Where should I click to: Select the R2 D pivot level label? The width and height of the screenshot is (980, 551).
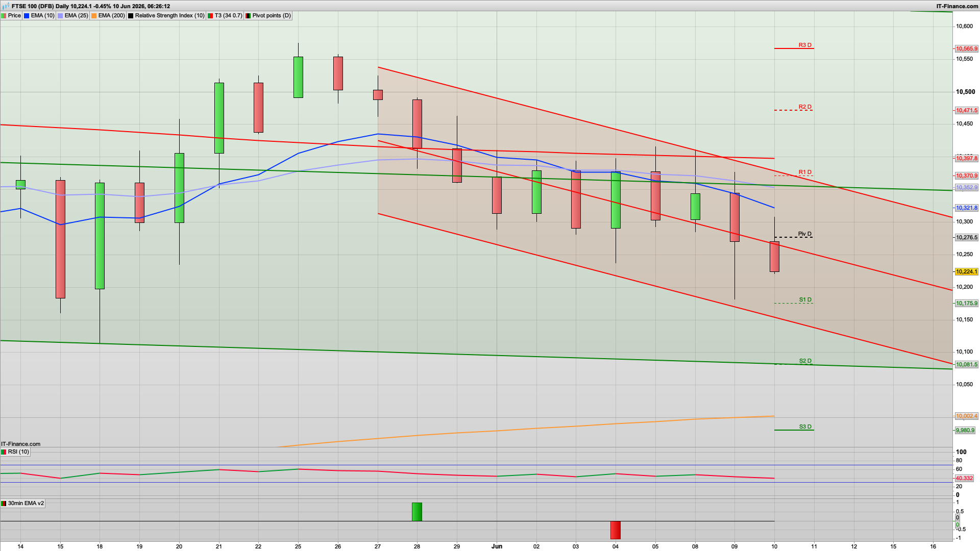click(x=805, y=107)
